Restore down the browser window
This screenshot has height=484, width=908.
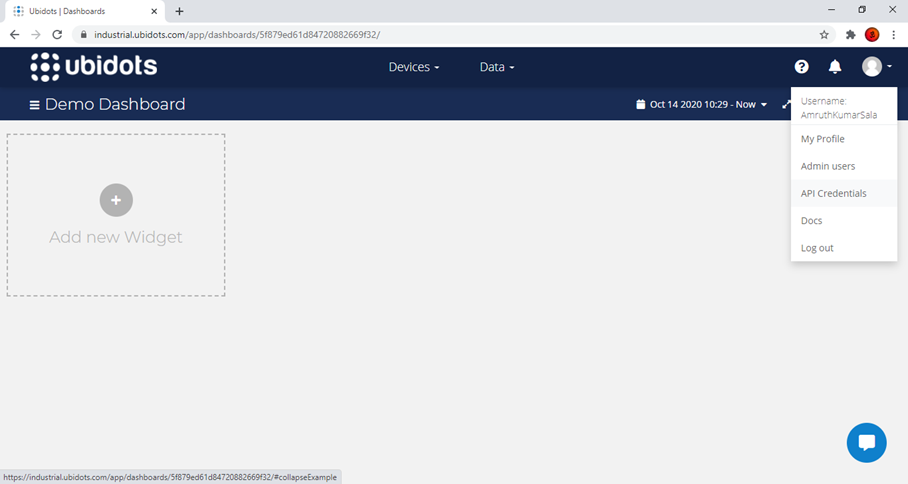[862, 10]
